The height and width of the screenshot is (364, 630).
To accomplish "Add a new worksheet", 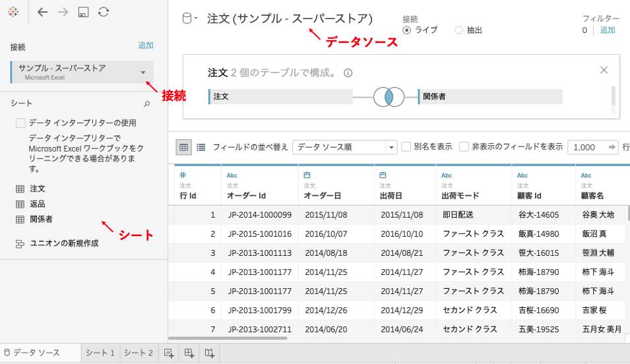I will coord(169,353).
